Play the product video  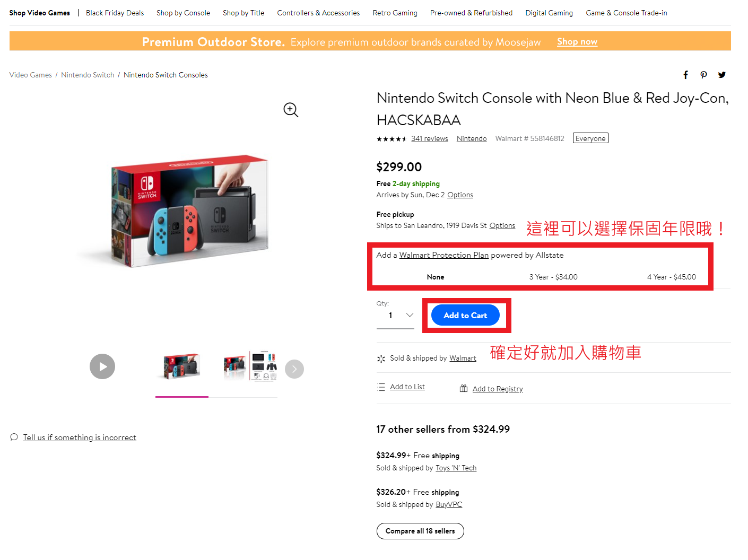[102, 366]
